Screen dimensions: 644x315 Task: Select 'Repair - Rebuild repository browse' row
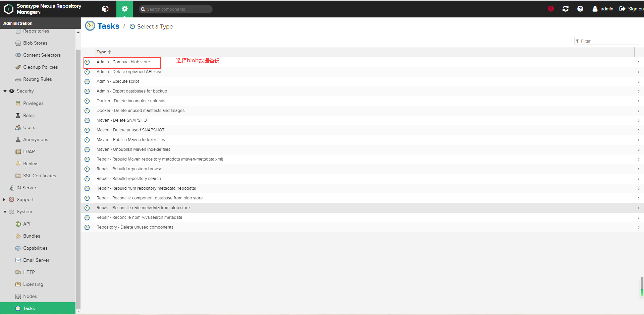(x=363, y=169)
